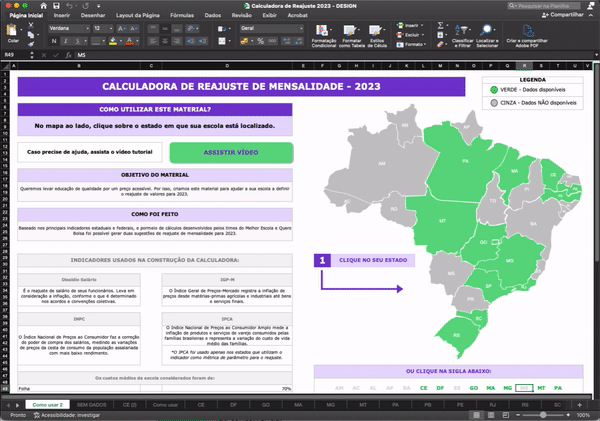Click the ASSISTIR VÍDEO button
The width and height of the screenshot is (600, 421).
coord(231,152)
